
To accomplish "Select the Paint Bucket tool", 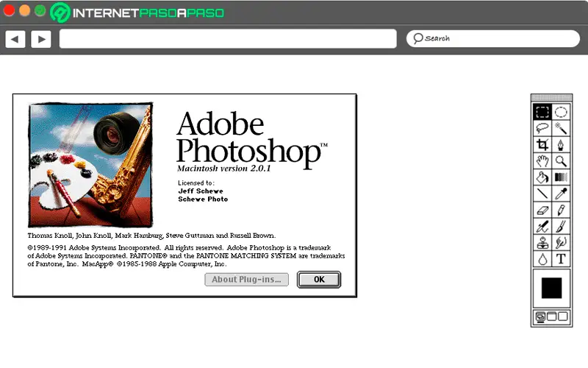I will pos(542,177).
